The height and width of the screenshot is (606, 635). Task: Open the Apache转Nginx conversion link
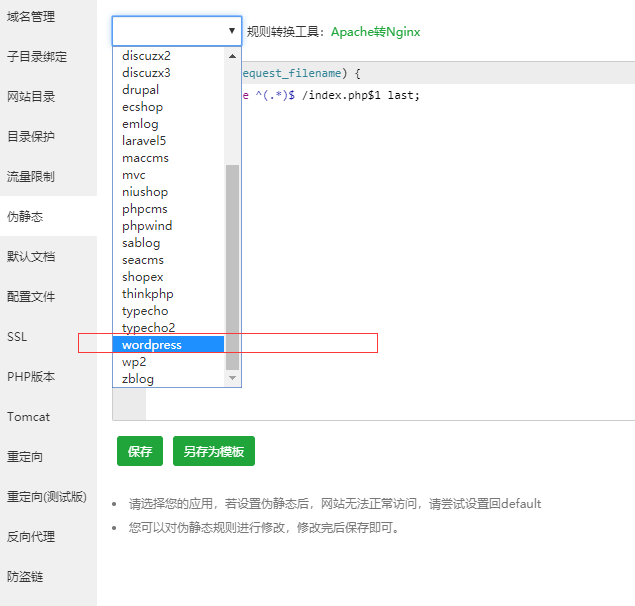click(x=375, y=32)
